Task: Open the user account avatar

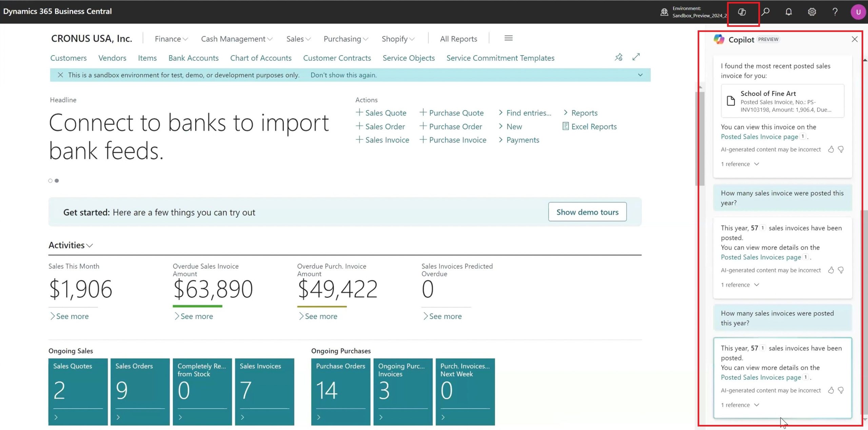Action: (858, 12)
